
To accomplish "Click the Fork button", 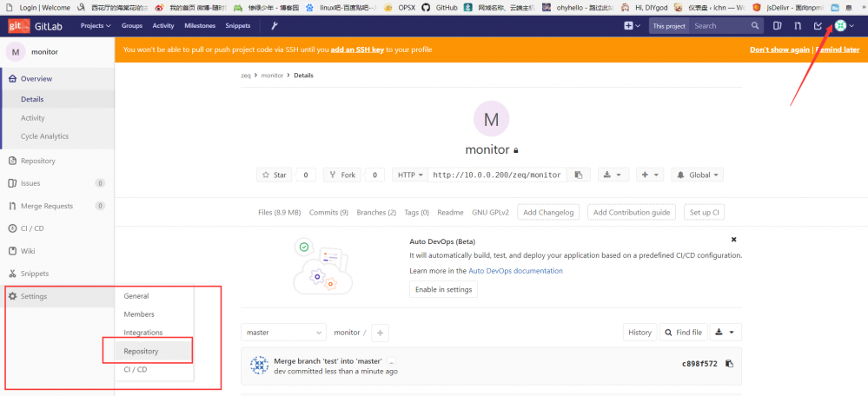I will coord(342,175).
